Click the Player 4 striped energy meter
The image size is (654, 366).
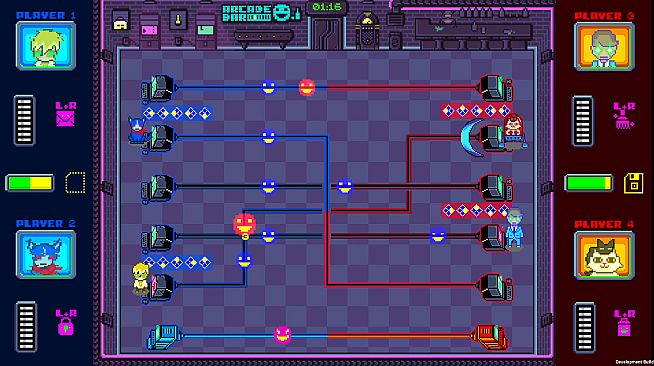pos(584,328)
